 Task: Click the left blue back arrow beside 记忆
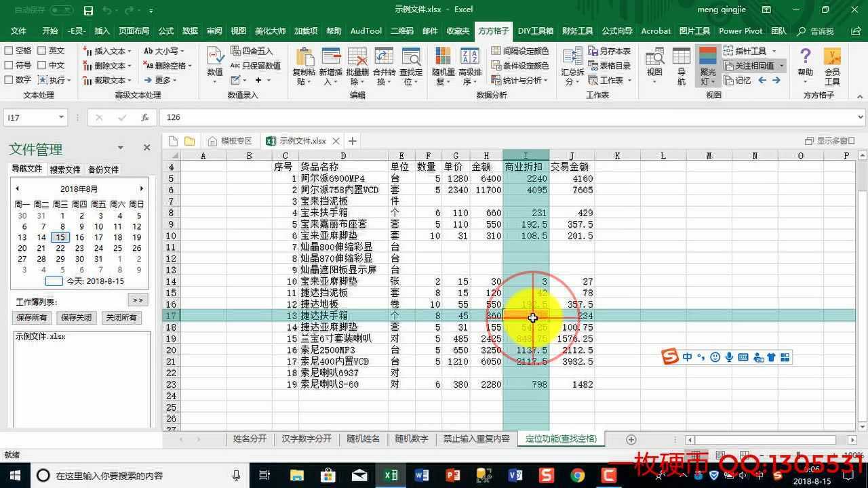pyautogui.click(x=762, y=80)
